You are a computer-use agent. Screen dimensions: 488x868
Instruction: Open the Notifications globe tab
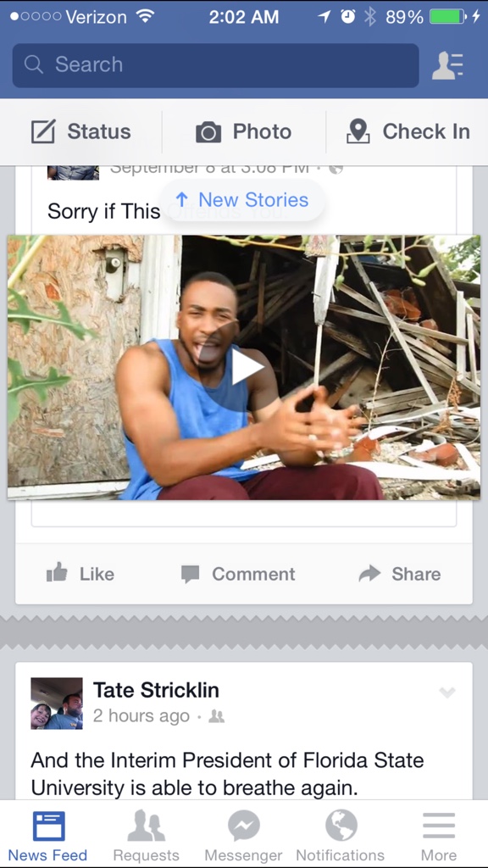[341, 836]
